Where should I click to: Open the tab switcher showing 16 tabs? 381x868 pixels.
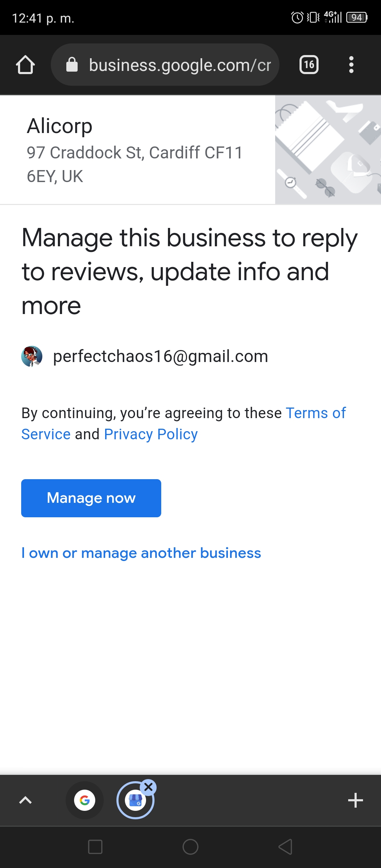[309, 65]
